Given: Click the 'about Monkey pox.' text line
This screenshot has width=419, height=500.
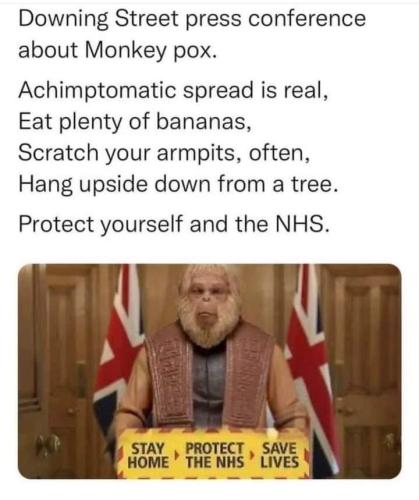Looking at the screenshot, I should [x=118, y=51].
